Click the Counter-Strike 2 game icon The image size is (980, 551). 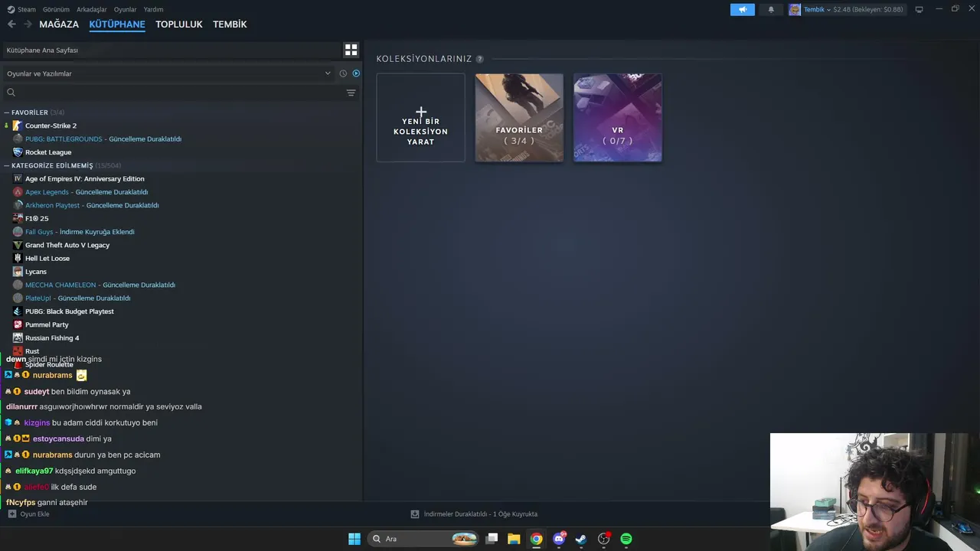[x=18, y=126]
